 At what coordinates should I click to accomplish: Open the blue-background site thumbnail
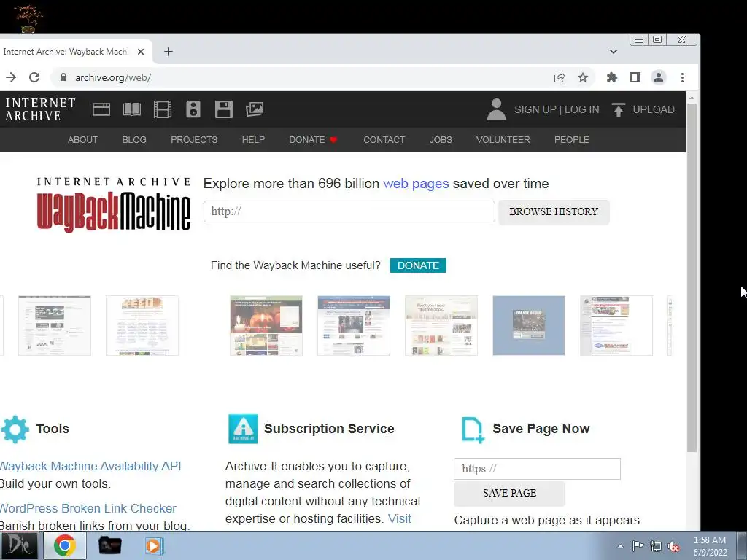tap(529, 326)
